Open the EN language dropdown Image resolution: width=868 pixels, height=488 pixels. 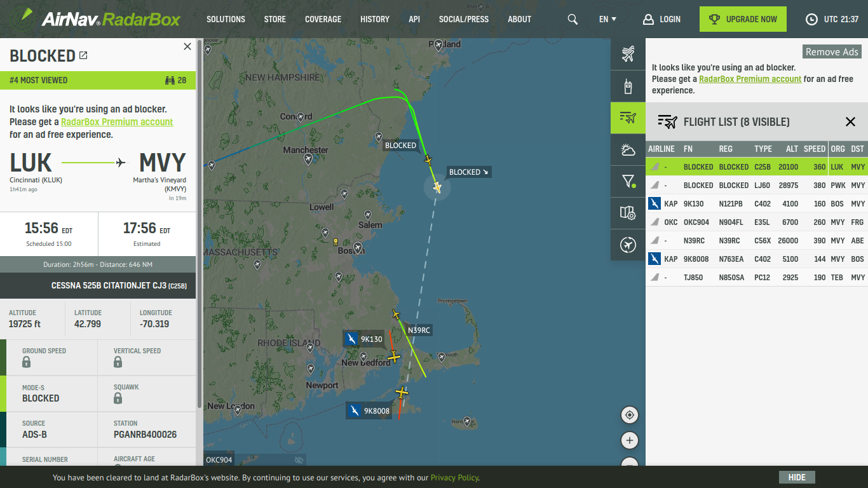(x=607, y=19)
